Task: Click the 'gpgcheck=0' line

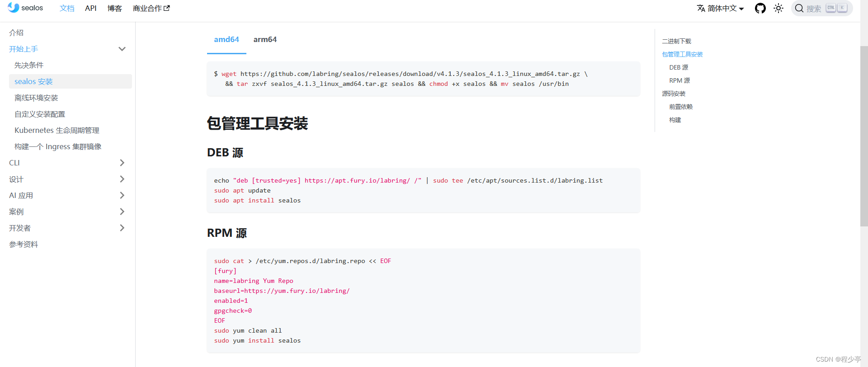Action: tap(233, 311)
